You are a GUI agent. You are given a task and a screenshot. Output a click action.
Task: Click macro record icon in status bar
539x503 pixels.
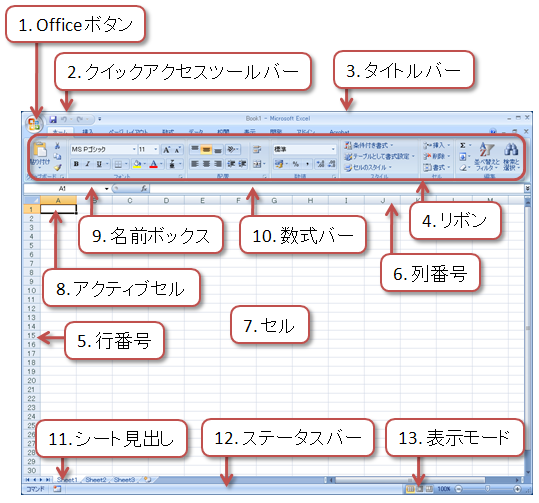(x=57, y=489)
